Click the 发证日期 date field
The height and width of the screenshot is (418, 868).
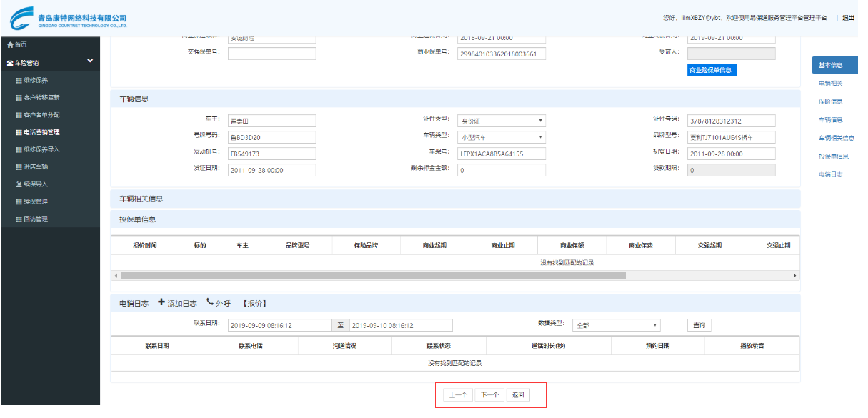click(271, 170)
